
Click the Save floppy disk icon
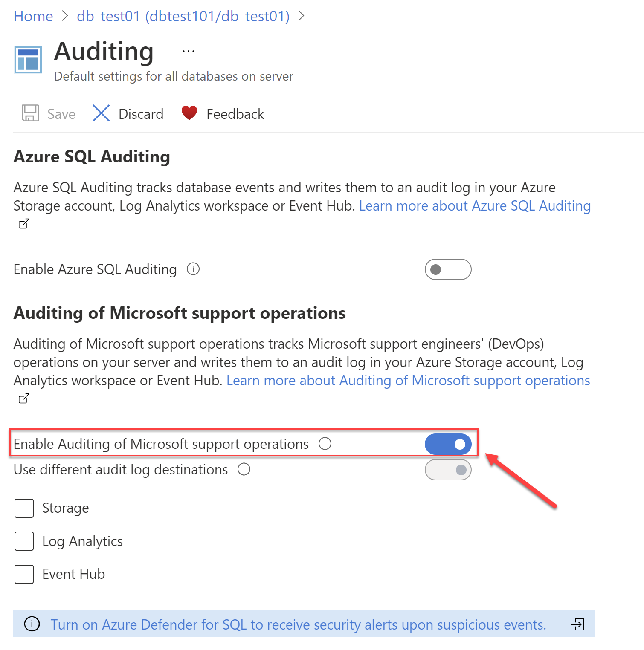(x=30, y=113)
